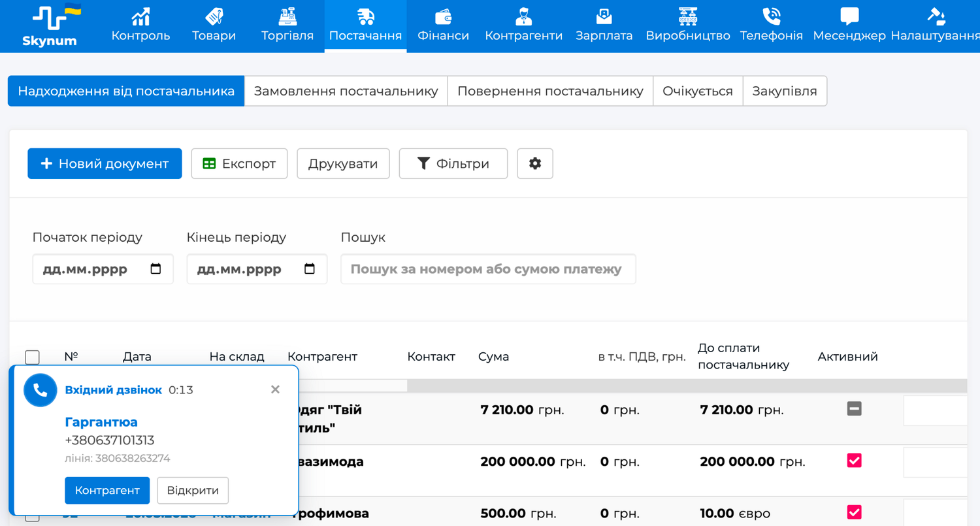Click the лінія: 380638263274 text
The image size is (980, 526).
point(118,458)
